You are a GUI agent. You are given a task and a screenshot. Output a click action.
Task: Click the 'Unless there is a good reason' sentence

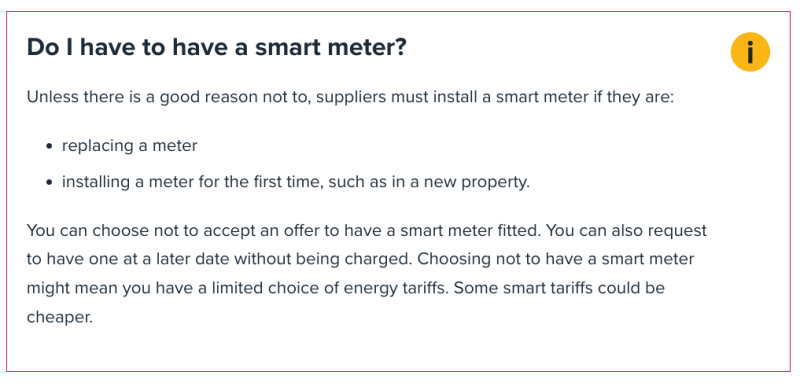[351, 97]
